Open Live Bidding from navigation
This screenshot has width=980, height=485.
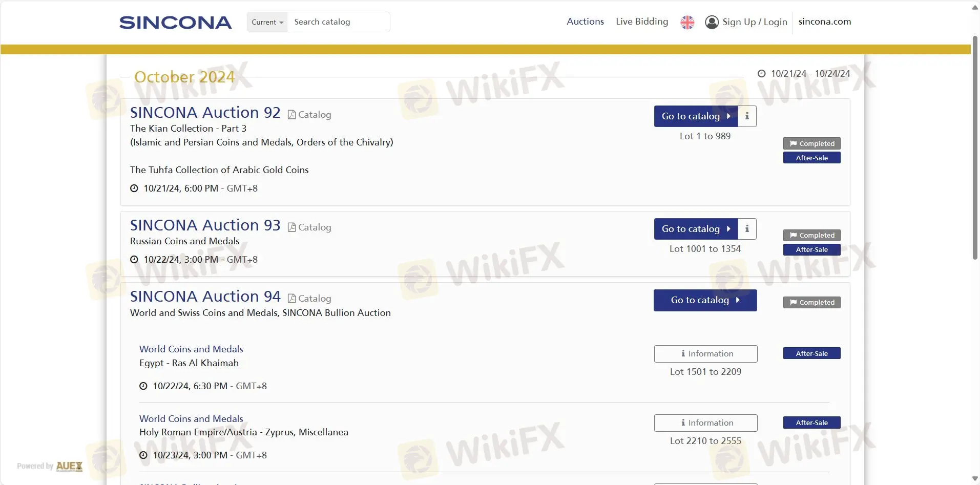[x=641, y=22]
